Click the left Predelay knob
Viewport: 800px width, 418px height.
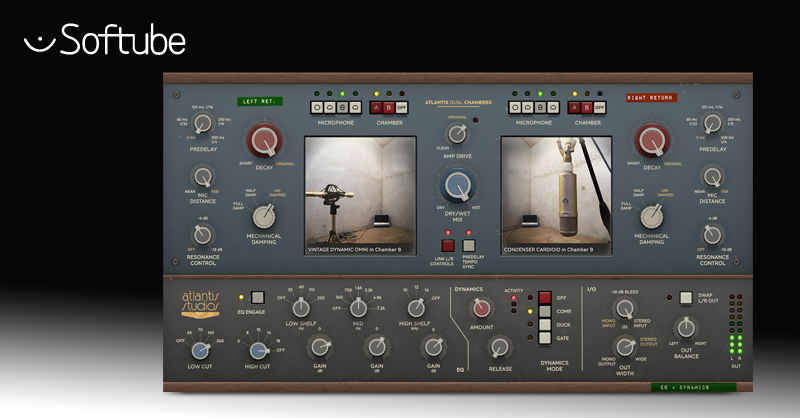pyautogui.click(x=203, y=124)
